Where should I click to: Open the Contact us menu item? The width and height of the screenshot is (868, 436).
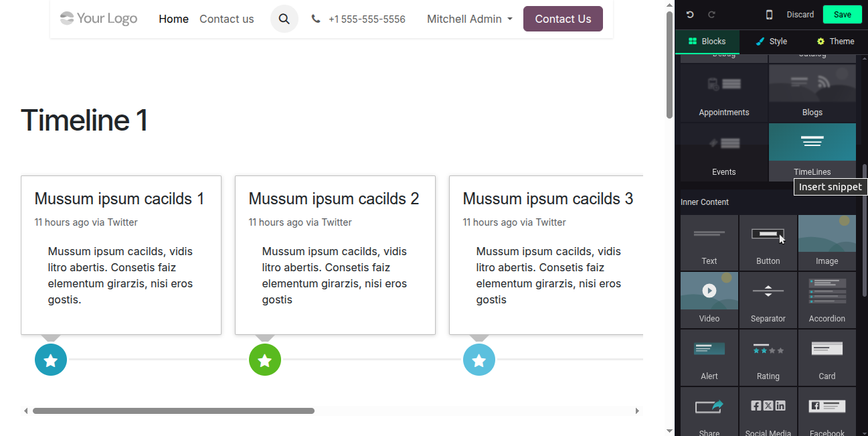227,19
